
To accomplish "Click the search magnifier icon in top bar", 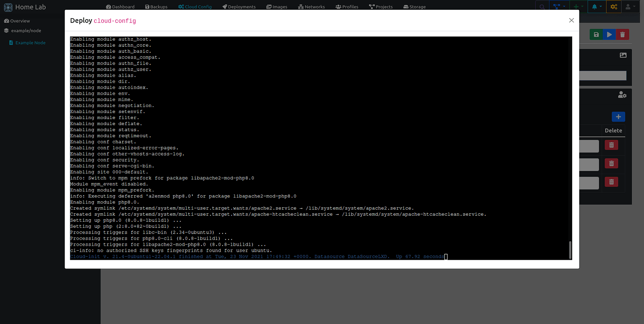I will click(x=542, y=7).
